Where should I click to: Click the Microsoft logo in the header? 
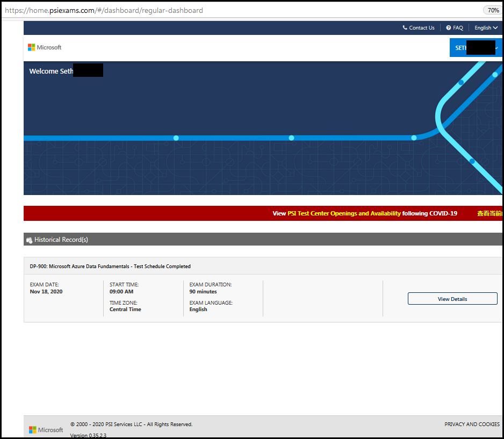[45, 47]
